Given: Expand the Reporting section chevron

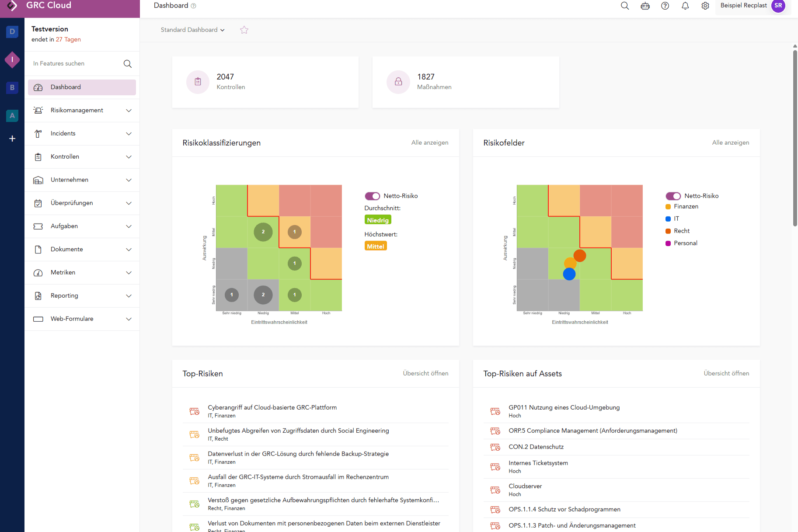Looking at the screenshot, I should point(129,296).
